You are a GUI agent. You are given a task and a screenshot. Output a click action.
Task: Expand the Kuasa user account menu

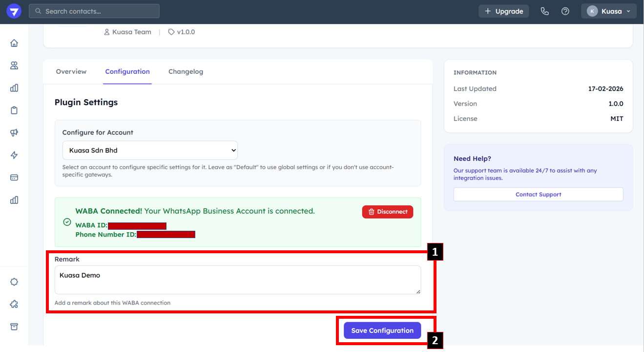(608, 11)
